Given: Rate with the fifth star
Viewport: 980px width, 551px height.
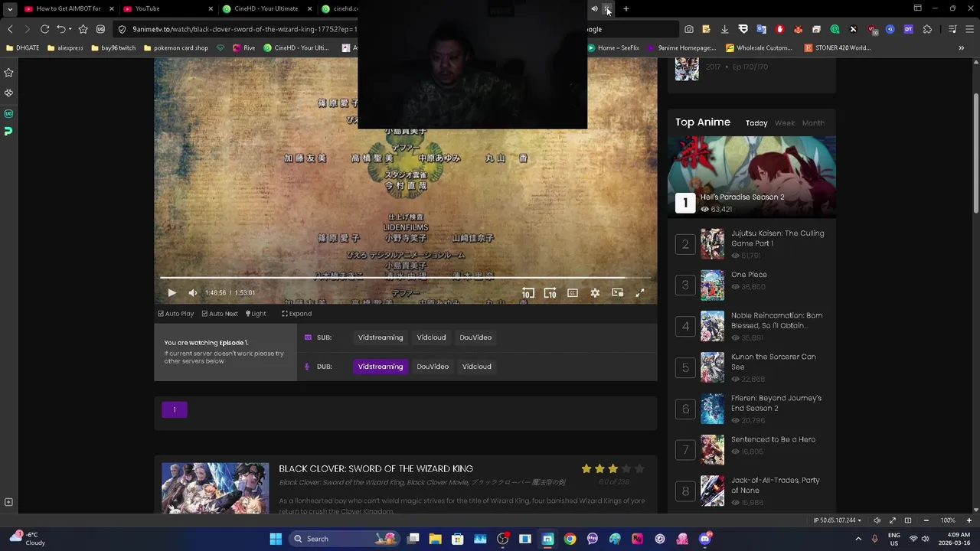Looking at the screenshot, I should (x=639, y=469).
